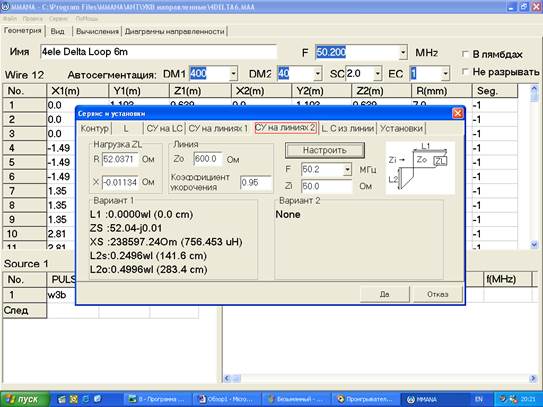Click the scroll up arrow of wire table
This screenshot has height=407, width=543.
tap(534, 89)
